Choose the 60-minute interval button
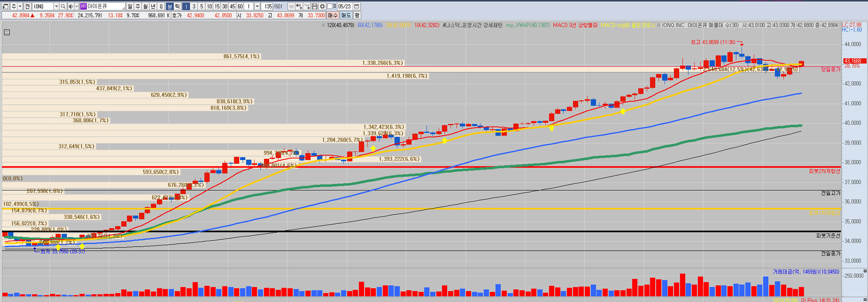 [240, 6]
